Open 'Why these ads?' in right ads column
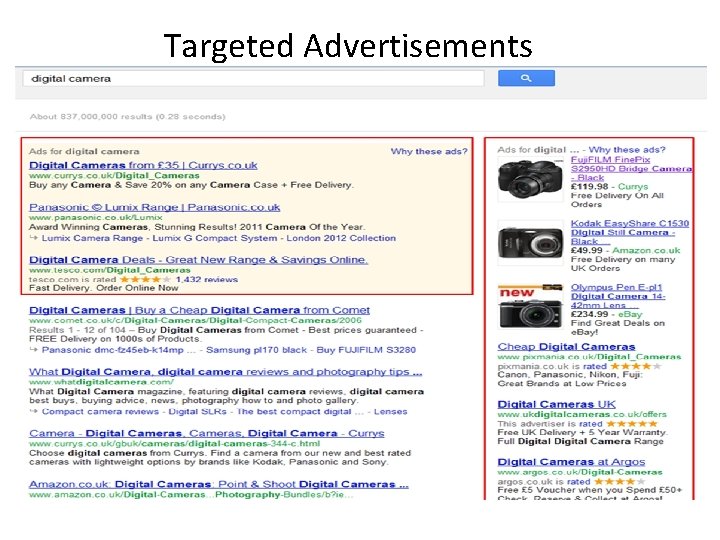This screenshot has width=720, height=540. point(627,150)
